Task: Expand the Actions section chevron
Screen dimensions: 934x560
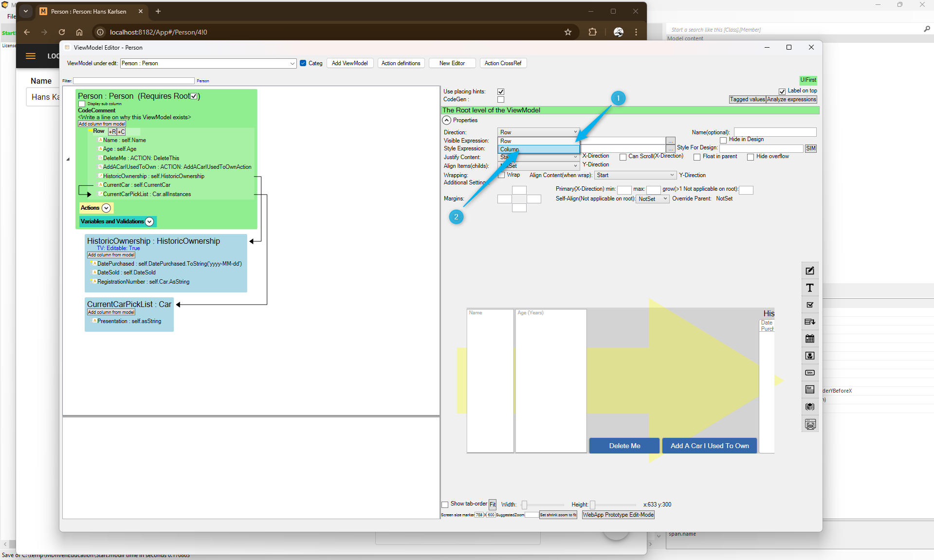Action: pyautogui.click(x=106, y=208)
